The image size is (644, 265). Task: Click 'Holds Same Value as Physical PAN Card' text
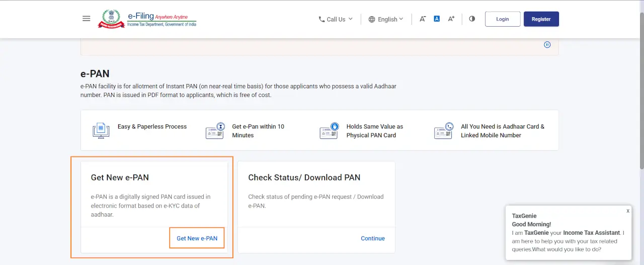pyautogui.click(x=375, y=131)
